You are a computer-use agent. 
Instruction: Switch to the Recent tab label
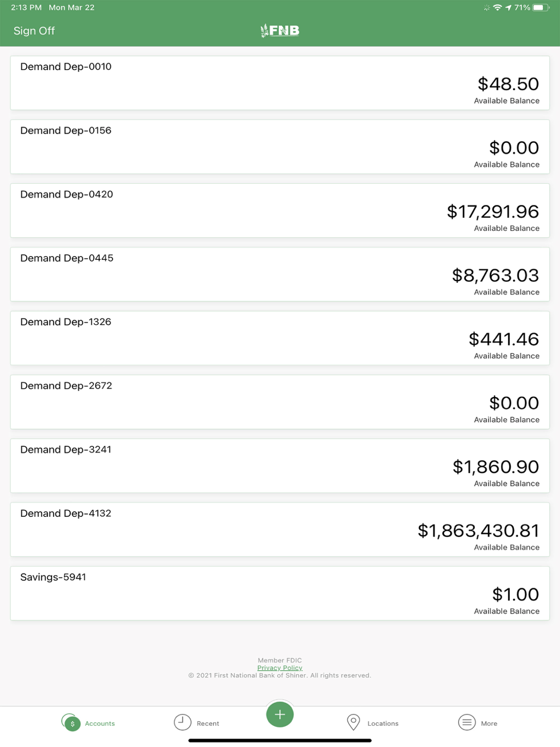208,723
